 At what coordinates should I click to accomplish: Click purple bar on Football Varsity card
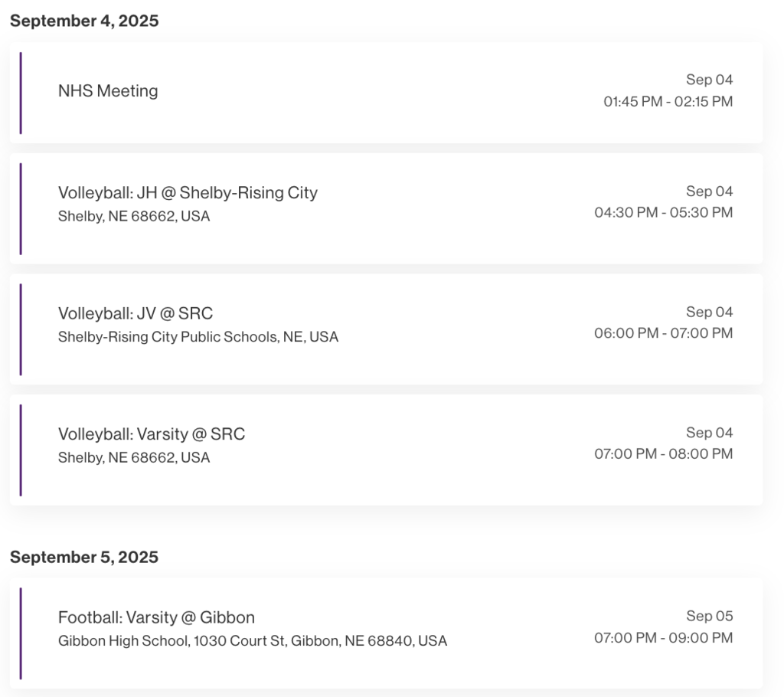(21, 633)
